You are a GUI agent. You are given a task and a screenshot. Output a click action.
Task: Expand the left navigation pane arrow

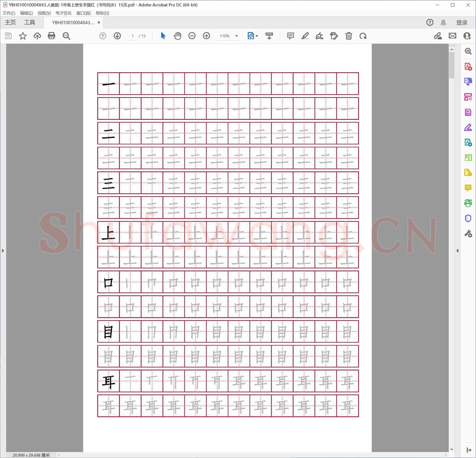3,251
